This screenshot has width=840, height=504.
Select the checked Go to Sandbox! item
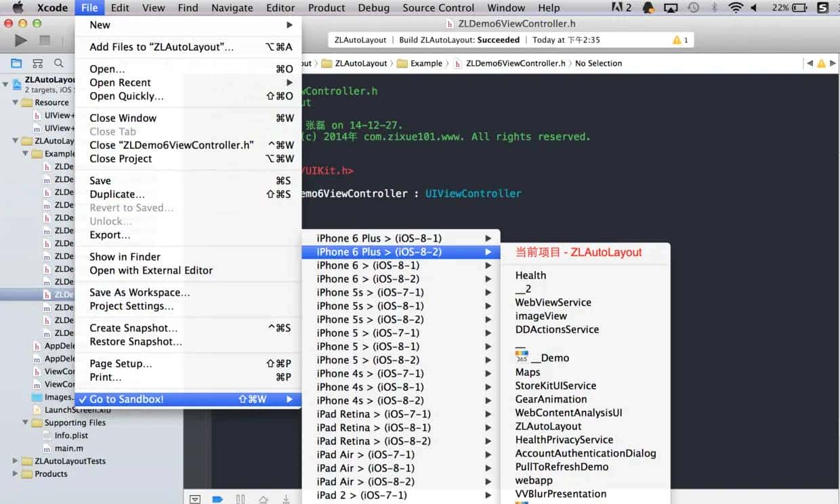(x=127, y=399)
